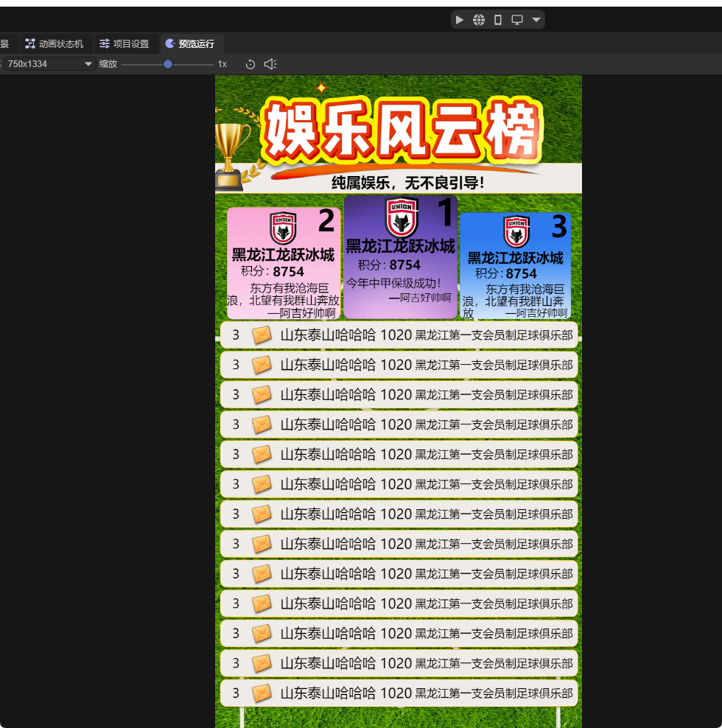The width and height of the screenshot is (722, 728).
Task: Select the 预览运行 tab
Action: tap(190, 43)
